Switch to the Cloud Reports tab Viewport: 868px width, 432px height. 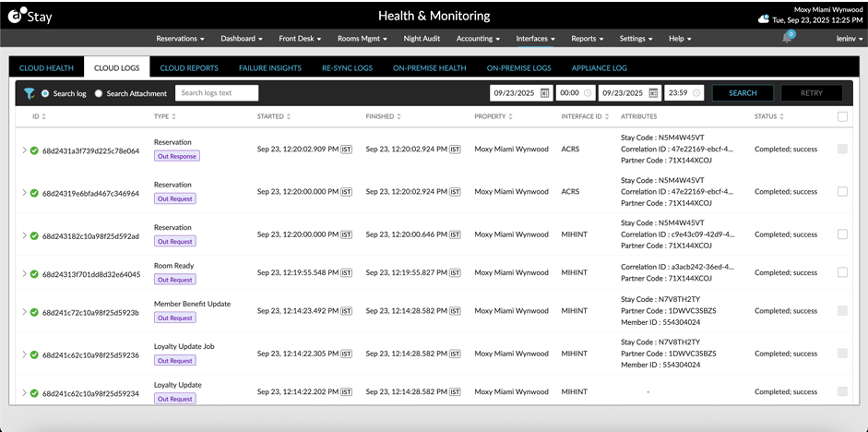click(189, 68)
